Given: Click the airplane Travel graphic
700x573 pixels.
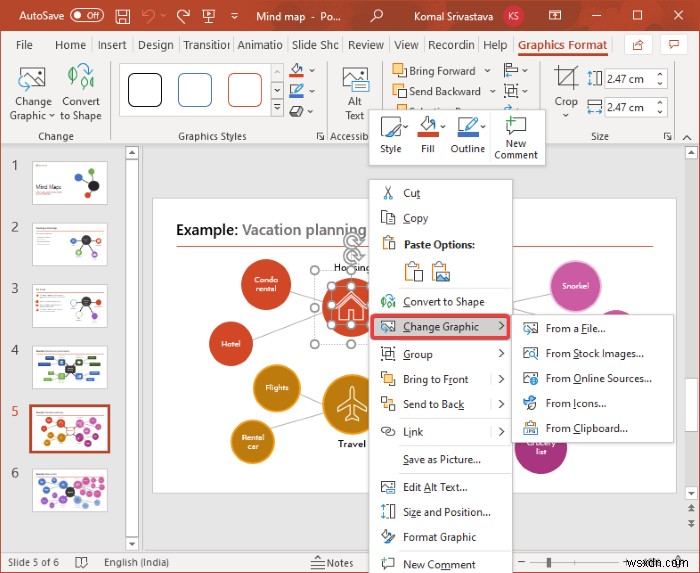Looking at the screenshot, I should pos(351,404).
